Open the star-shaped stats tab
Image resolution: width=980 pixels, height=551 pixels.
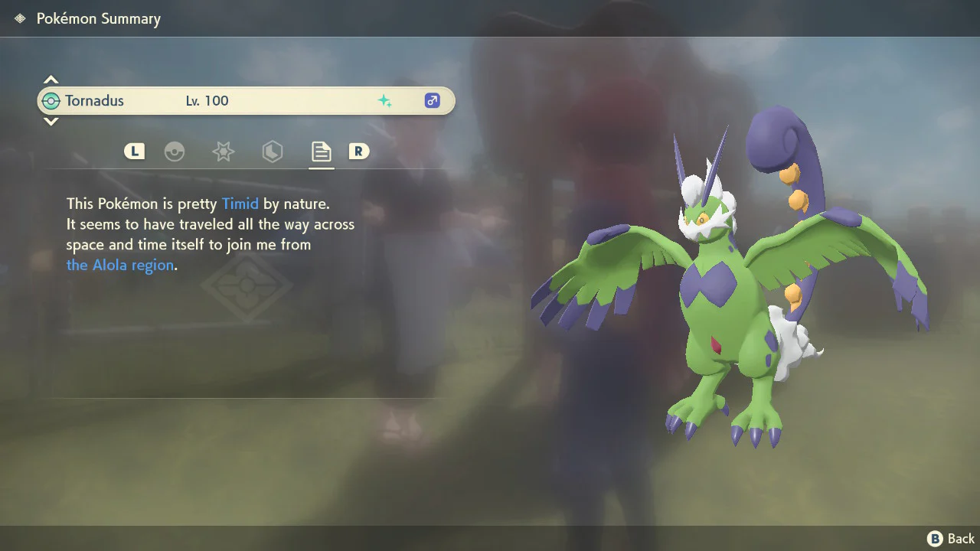tap(224, 152)
